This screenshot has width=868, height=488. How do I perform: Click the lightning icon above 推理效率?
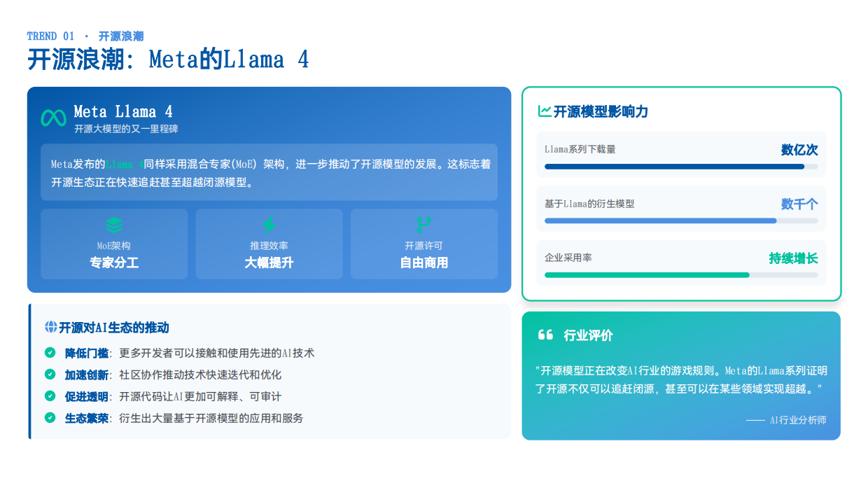pos(269,223)
